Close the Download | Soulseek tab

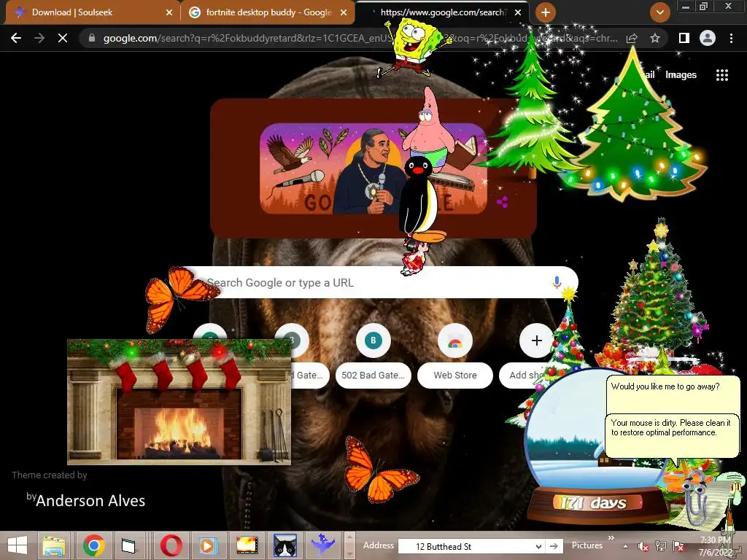[169, 12]
